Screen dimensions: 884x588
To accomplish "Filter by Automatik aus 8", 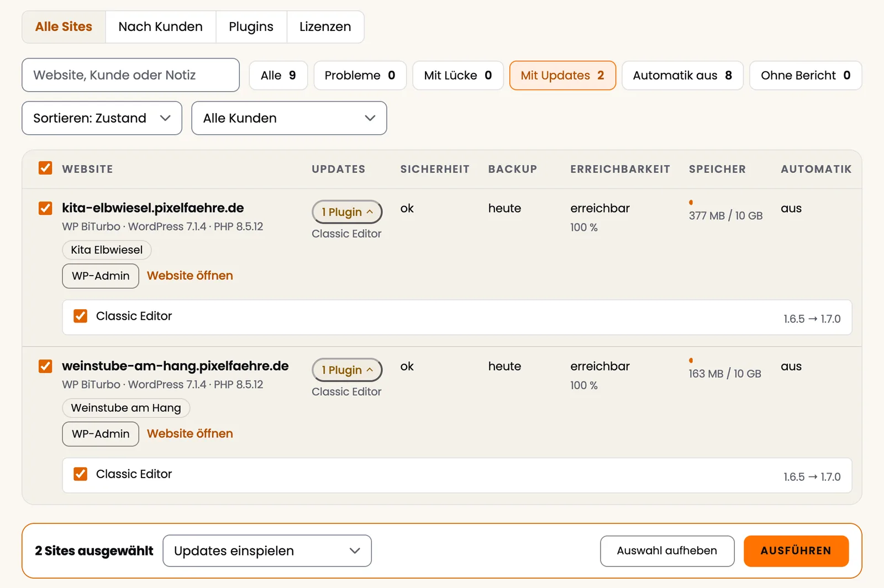I will tap(682, 75).
